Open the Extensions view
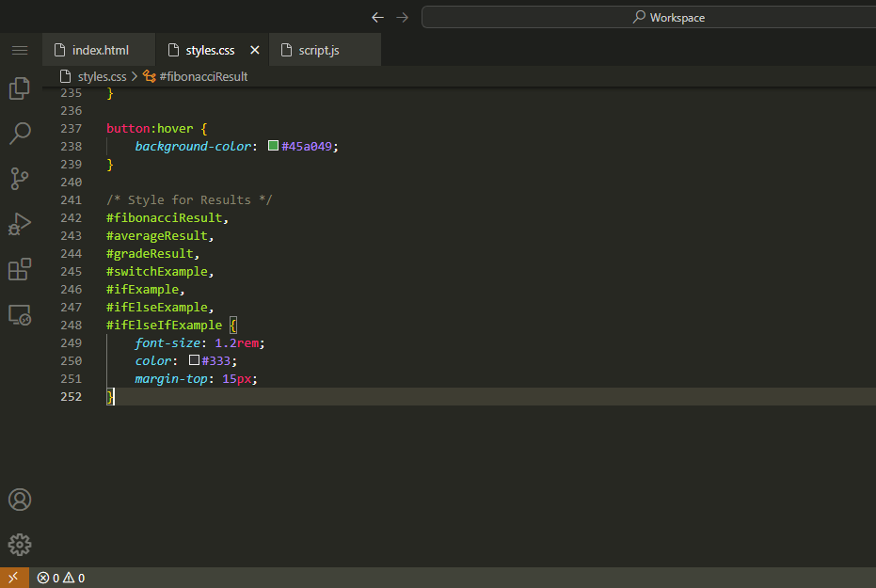Image resolution: width=876 pixels, height=588 pixels. point(20,270)
